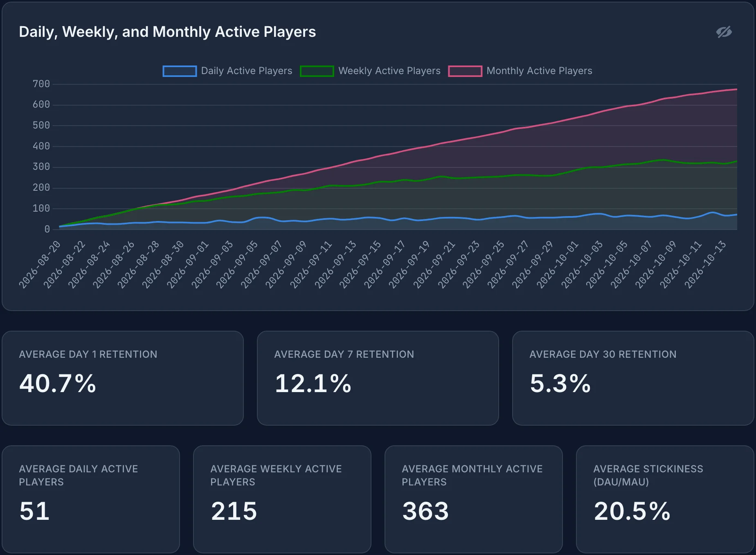
Task: Click the Average Monthly Active Players label
Action: pos(472,475)
